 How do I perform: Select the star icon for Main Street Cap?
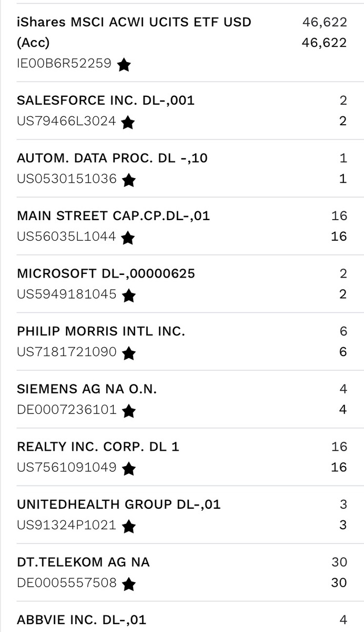click(128, 238)
